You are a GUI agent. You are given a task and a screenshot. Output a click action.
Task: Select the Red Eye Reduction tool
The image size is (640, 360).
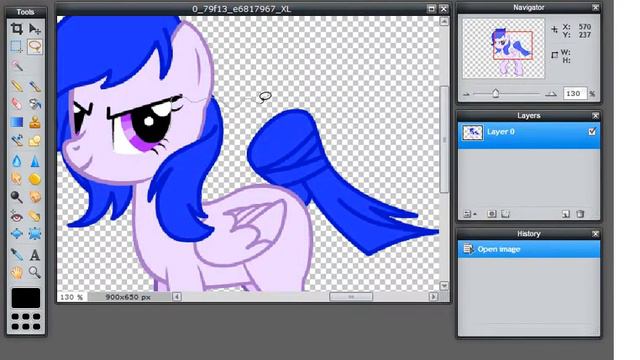coord(17,216)
